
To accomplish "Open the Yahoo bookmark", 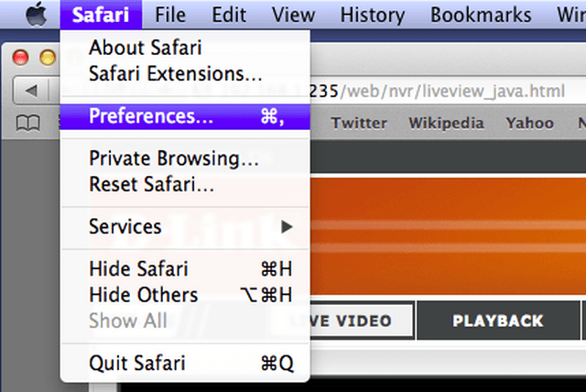I will (x=529, y=123).
